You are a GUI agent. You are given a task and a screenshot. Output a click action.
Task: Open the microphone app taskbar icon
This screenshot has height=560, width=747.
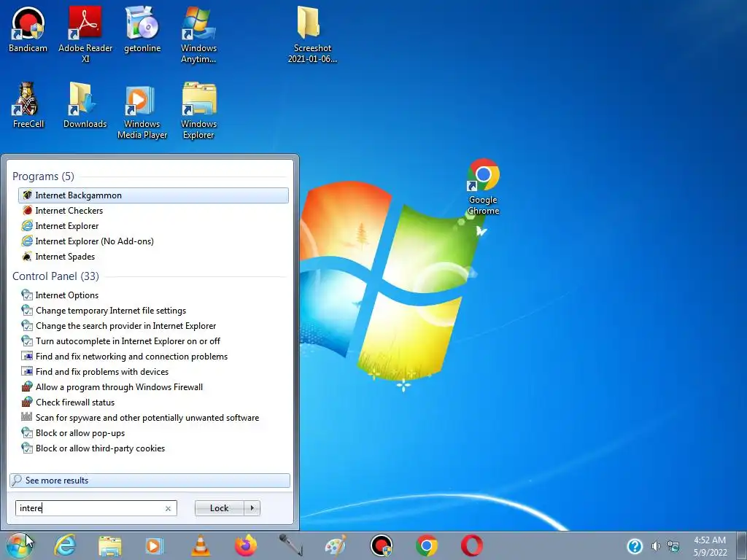pyautogui.click(x=290, y=545)
